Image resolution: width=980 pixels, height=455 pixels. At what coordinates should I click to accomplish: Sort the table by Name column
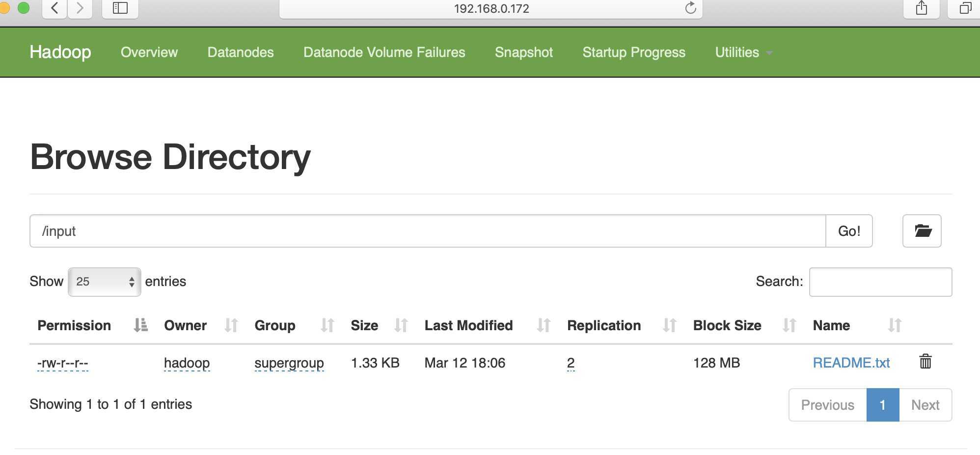pos(894,325)
